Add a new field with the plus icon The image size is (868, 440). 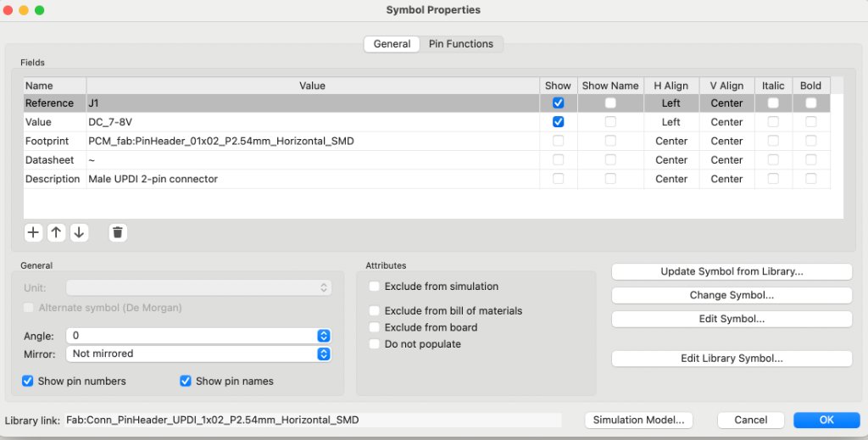coord(33,232)
